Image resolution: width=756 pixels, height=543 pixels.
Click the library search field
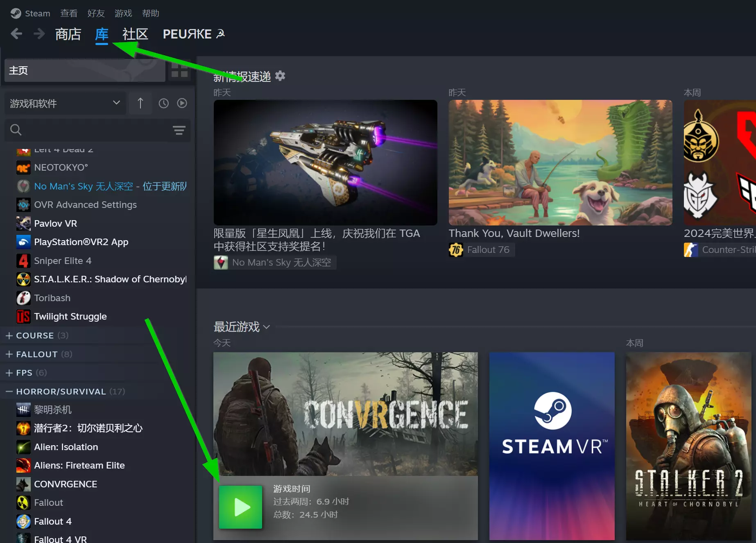click(x=97, y=130)
